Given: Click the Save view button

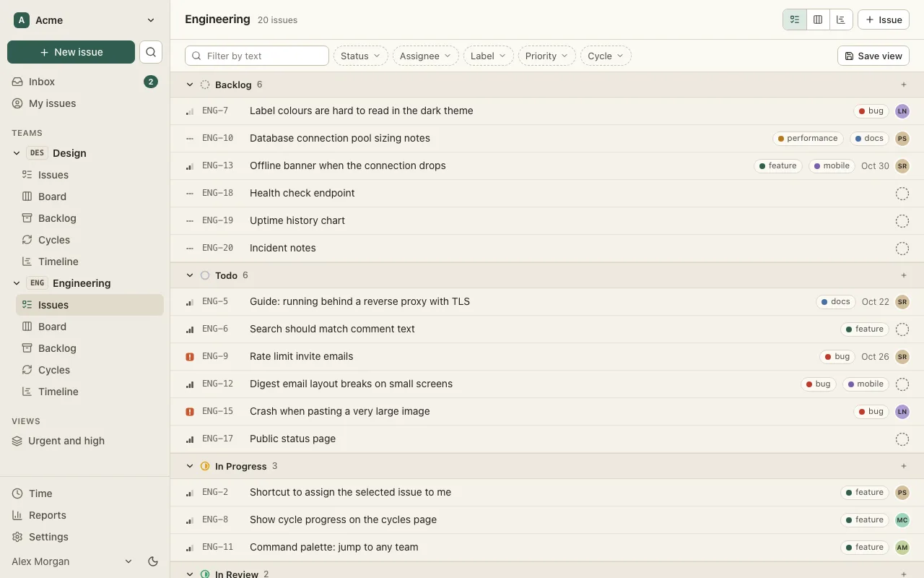Looking at the screenshot, I should point(873,56).
